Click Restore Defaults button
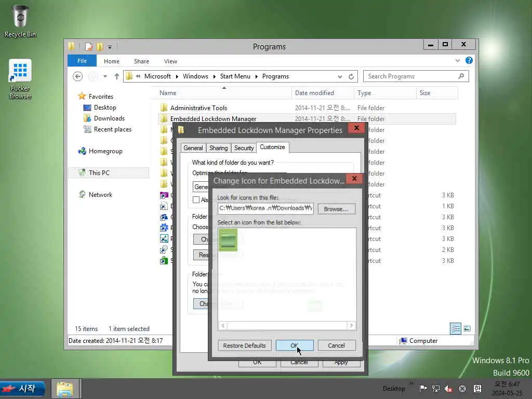532x399 pixels. point(244,345)
